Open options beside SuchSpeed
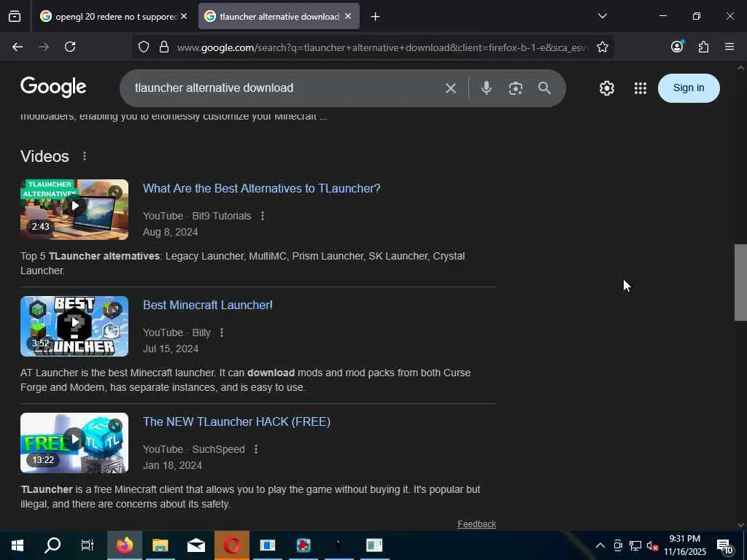This screenshot has width=747, height=560. (x=256, y=449)
